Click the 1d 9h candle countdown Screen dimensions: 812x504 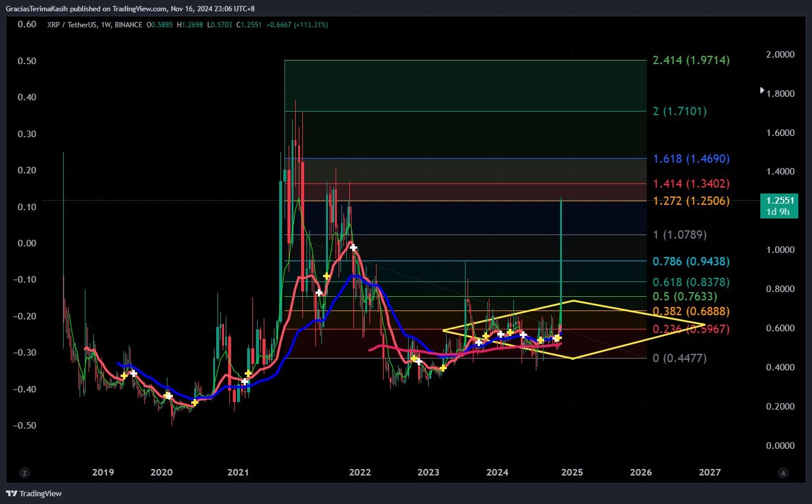click(779, 212)
